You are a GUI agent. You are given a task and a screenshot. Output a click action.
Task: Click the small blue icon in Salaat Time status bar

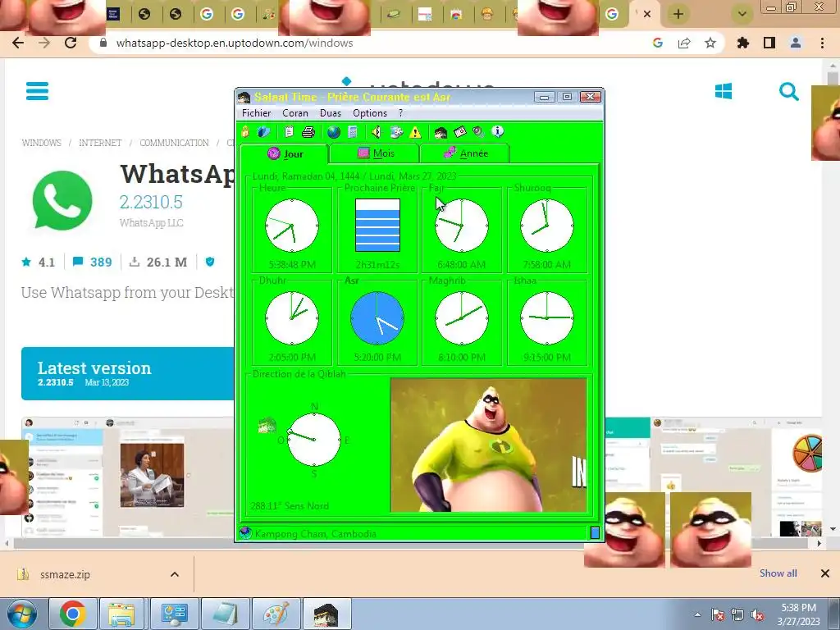(595, 532)
